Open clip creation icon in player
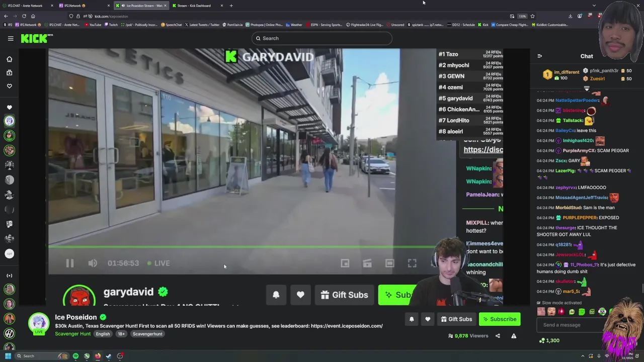644x362 pixels. [367, 263]
